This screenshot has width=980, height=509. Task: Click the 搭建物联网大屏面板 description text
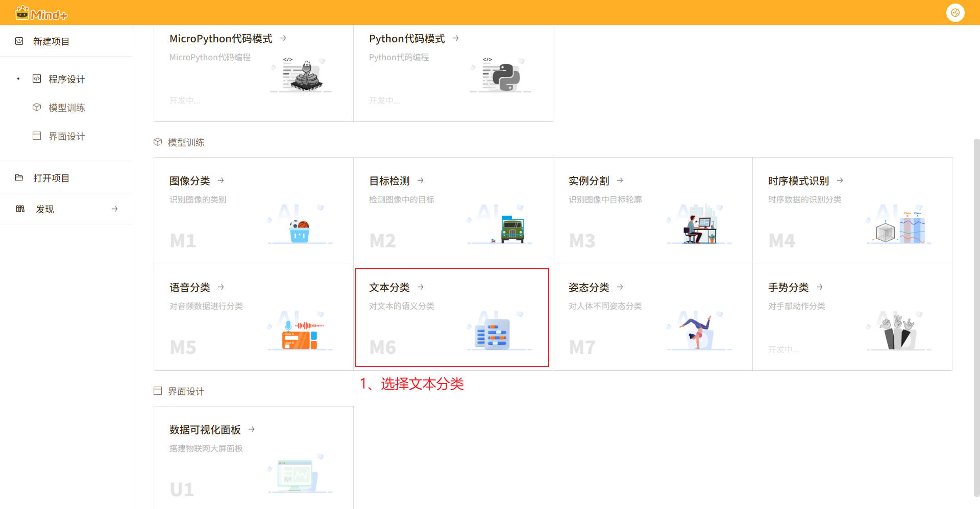[206, 448]
